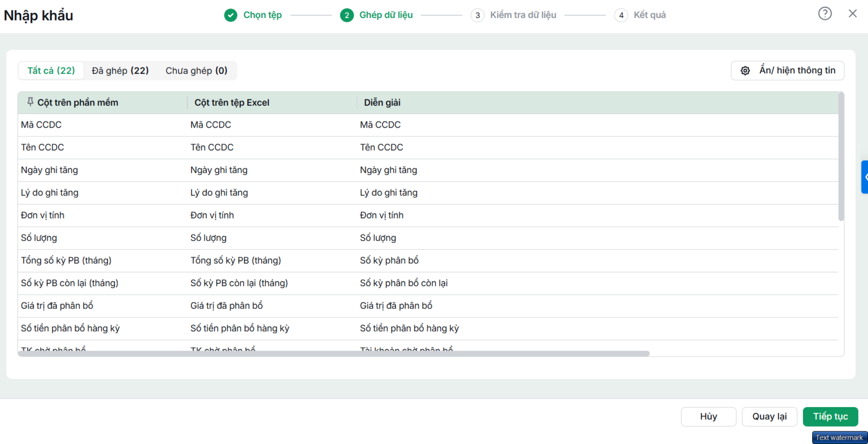Switch to Đã ghép (22) tab

[x=120, y=71]
